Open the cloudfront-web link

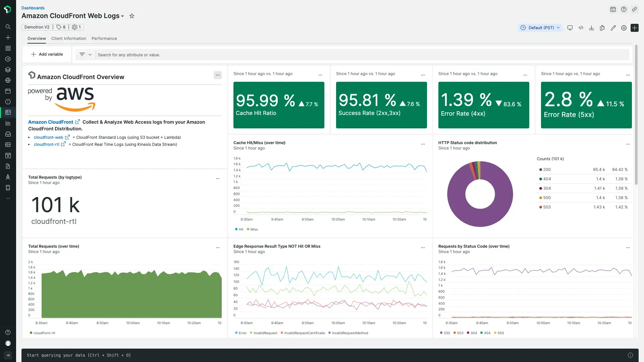[49, 137]
